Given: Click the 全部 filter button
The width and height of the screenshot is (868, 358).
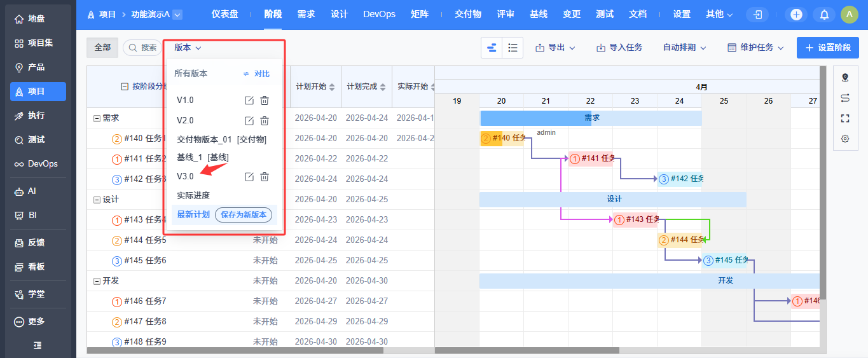Looking at the screenshot, I should [x=102, y=48].
